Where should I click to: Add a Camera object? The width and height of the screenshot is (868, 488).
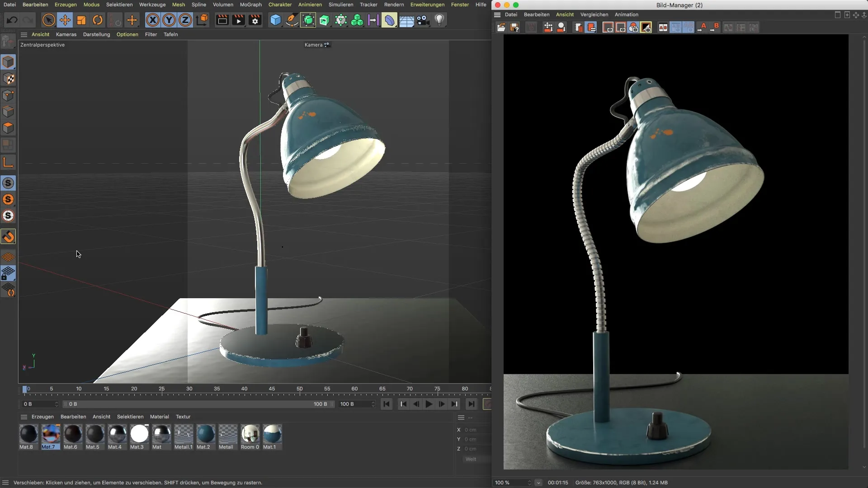423,20
